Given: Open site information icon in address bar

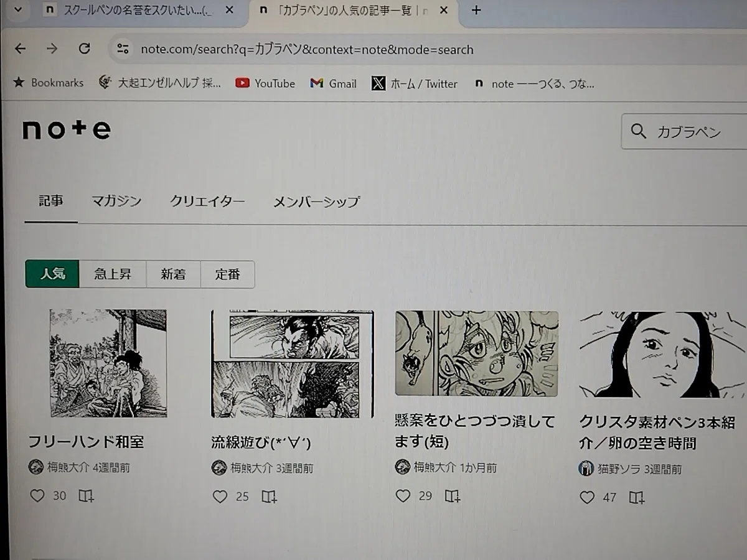Looking at the screenshot, I should point(123,49).
